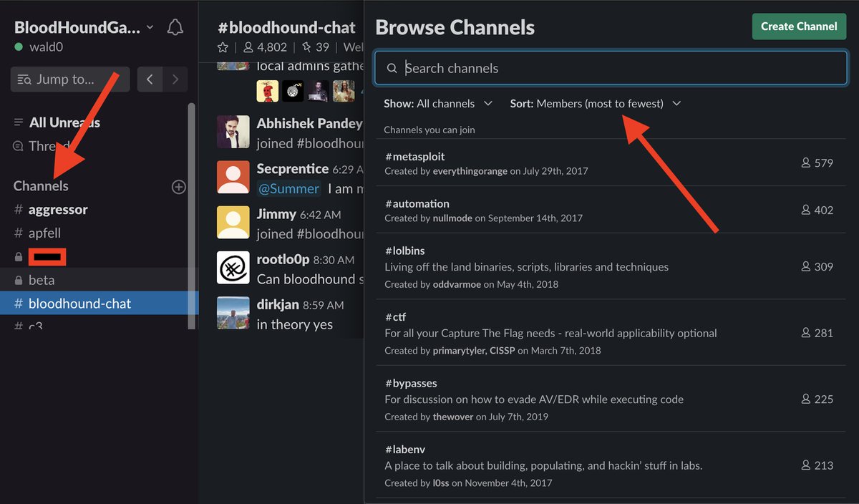Image resolution: width=859 pixels, height=504 pixels.
Task: Open the #automation channel row
Action: (x=611, y=210)
